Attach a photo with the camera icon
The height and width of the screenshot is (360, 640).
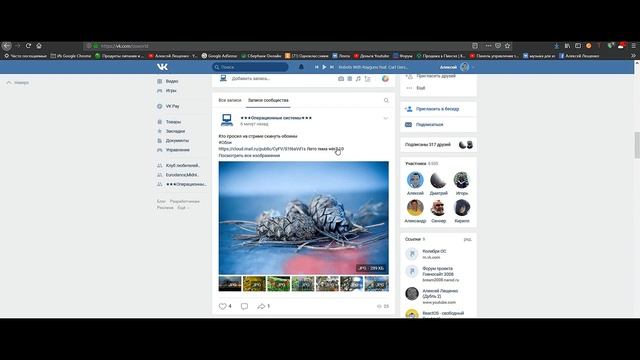341,79
